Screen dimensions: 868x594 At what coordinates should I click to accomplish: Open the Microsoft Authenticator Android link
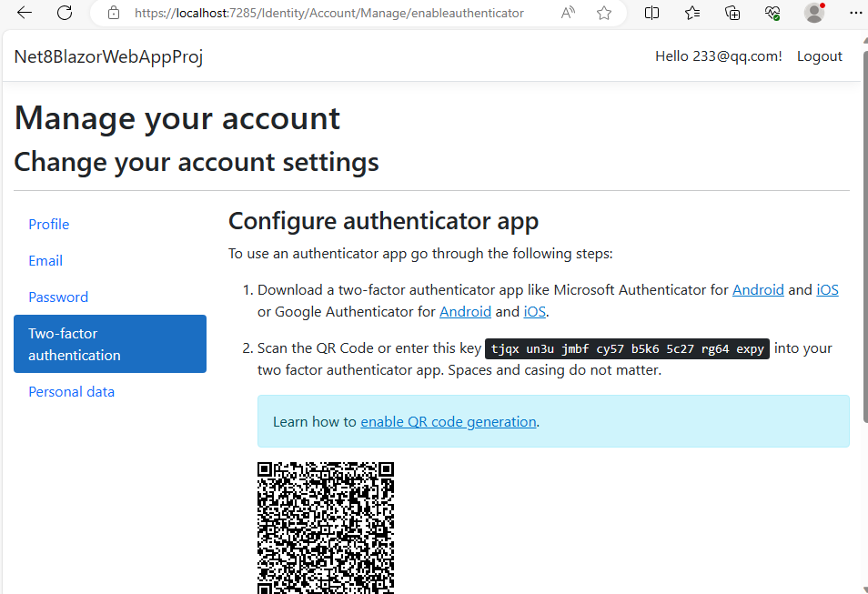[758, 290]
